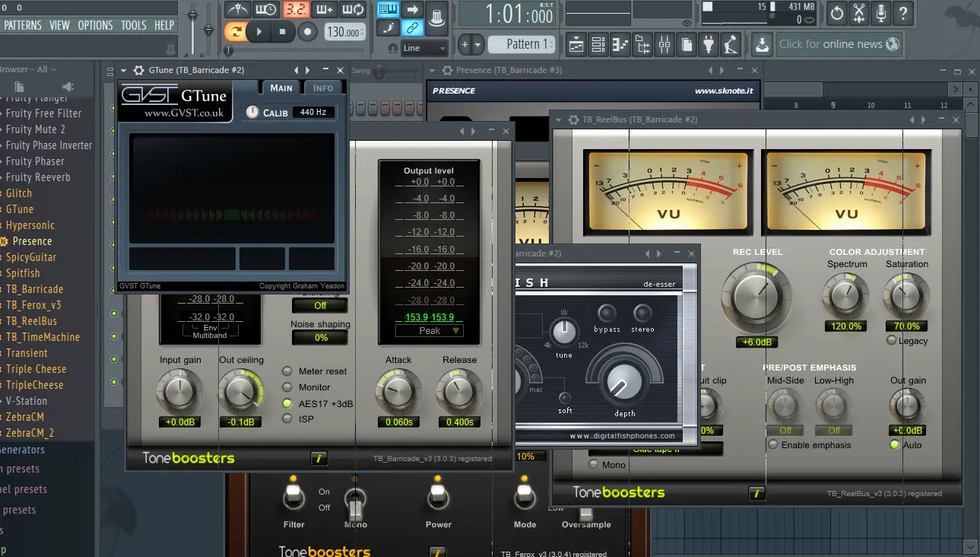This screenshot has width=980, height=557.
Task: Stop playback with the Stop button
Action: tap(283, 32)
